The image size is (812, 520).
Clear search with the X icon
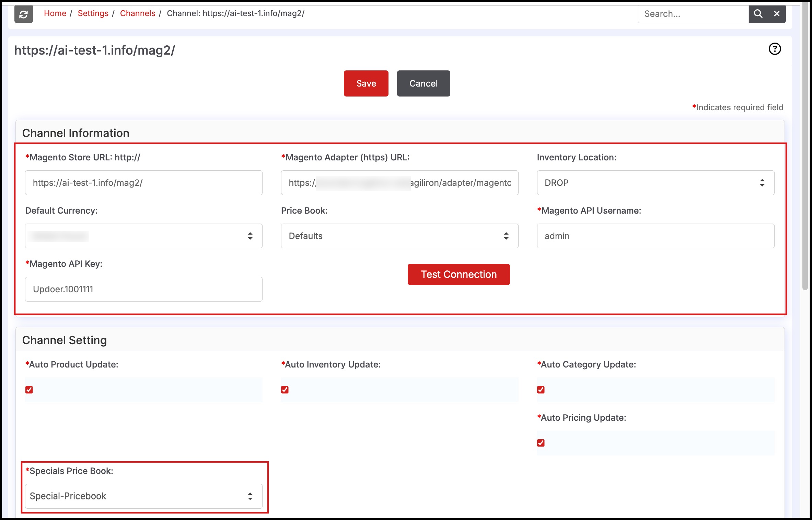[x=777, y=14]
